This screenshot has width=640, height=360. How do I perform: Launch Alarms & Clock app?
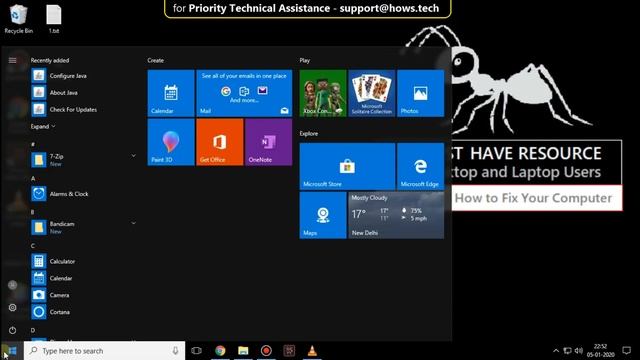[x=84, y=193]
